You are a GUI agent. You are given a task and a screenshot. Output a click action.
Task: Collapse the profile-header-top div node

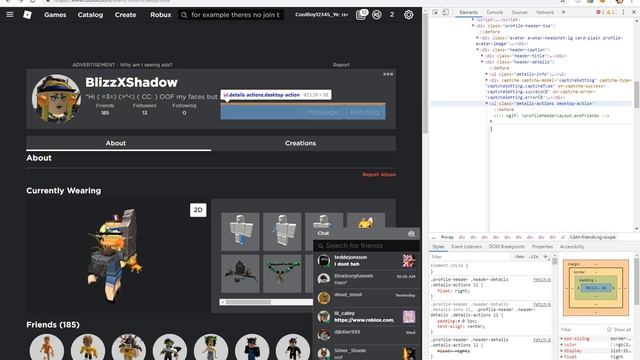point(473,26)
